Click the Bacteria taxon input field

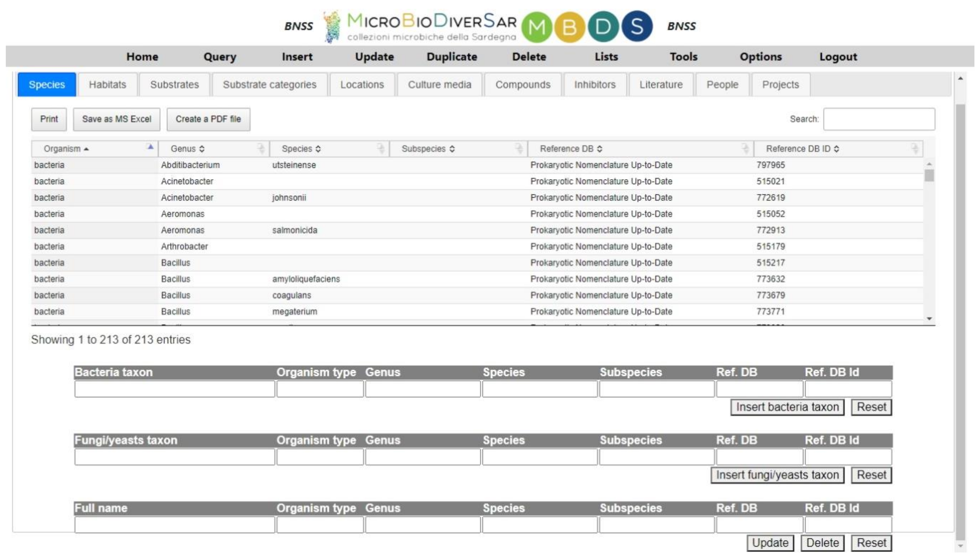[174, 389]
